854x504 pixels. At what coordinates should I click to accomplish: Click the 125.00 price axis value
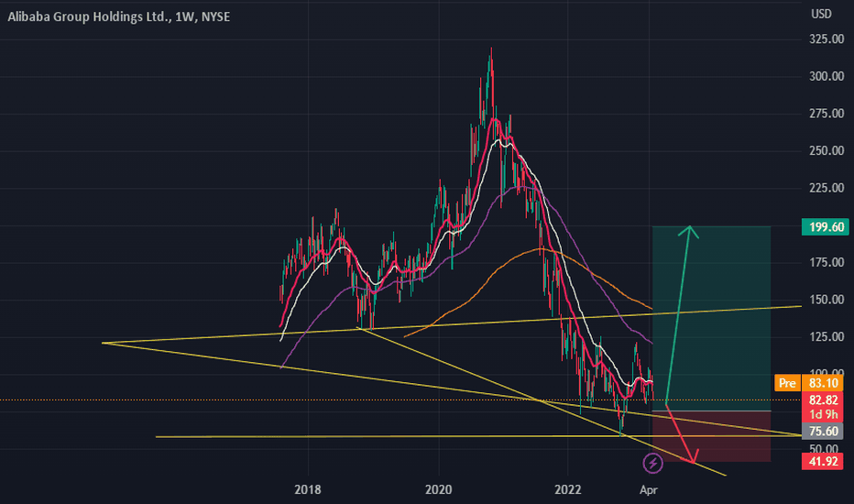[827, 336]
